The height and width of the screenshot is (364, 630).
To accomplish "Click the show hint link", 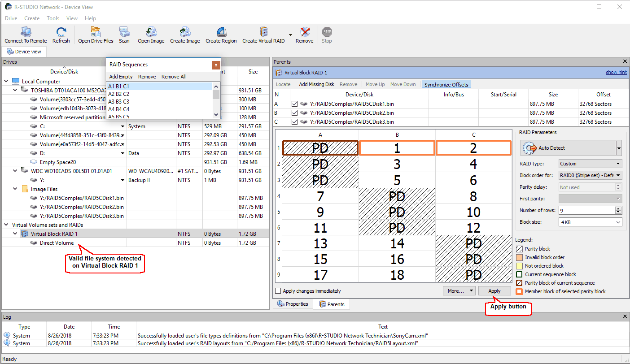I will [616, 73].
